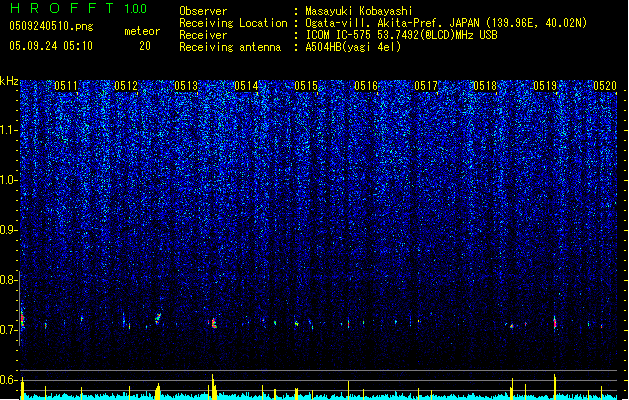Click the date stamp 05.09.24 05:10
The image size is (629, 400).
pyautogui.click(x=51, y=46)
